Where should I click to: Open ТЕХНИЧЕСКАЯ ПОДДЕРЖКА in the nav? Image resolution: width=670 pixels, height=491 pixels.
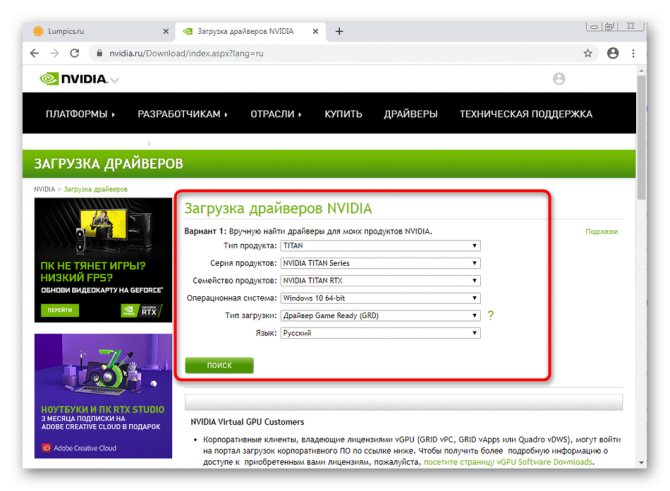[x=526, y=114]
